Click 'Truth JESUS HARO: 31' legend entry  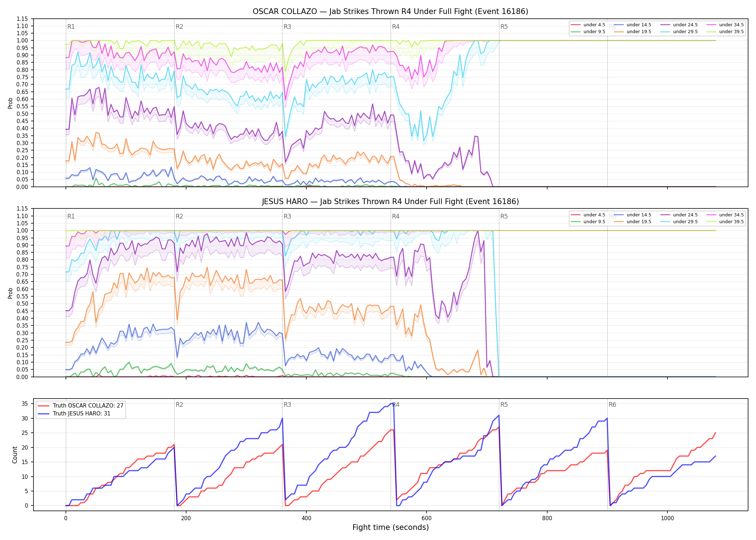click(74, 414)
